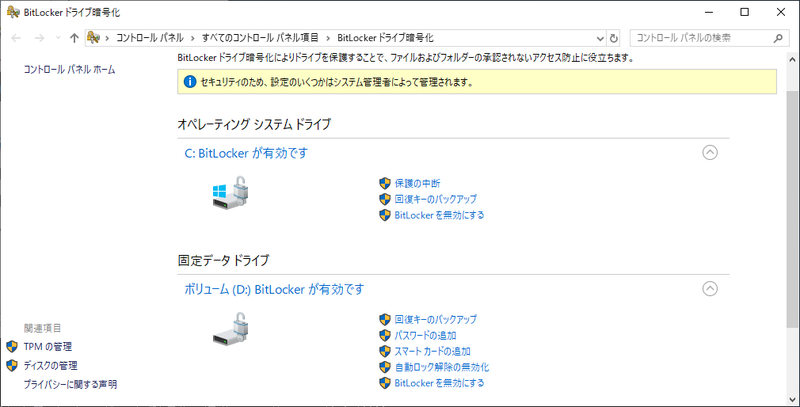
Task: Collapse the C: BitLocker drive section
Action: point(710,153)
